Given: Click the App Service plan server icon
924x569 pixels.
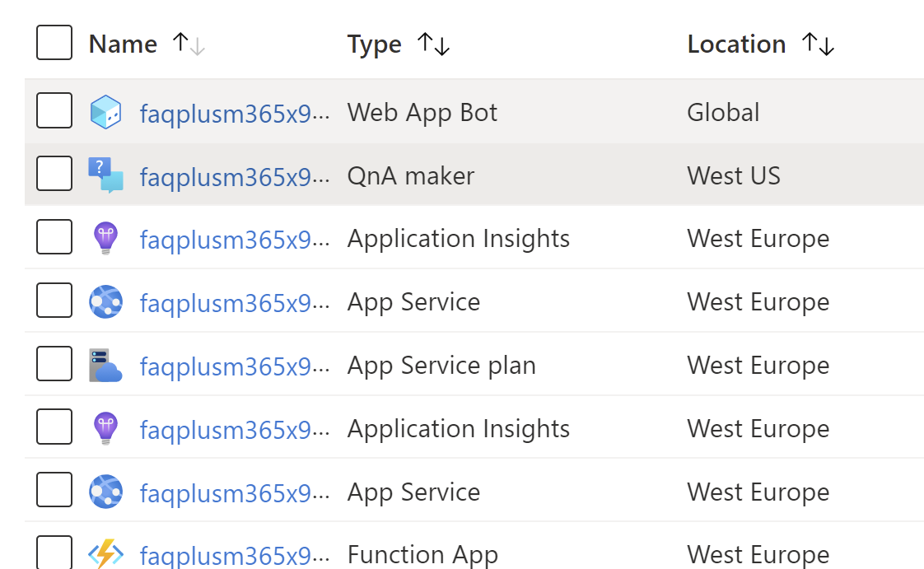Looking at the screenshot, I should (x=107, y=365).
